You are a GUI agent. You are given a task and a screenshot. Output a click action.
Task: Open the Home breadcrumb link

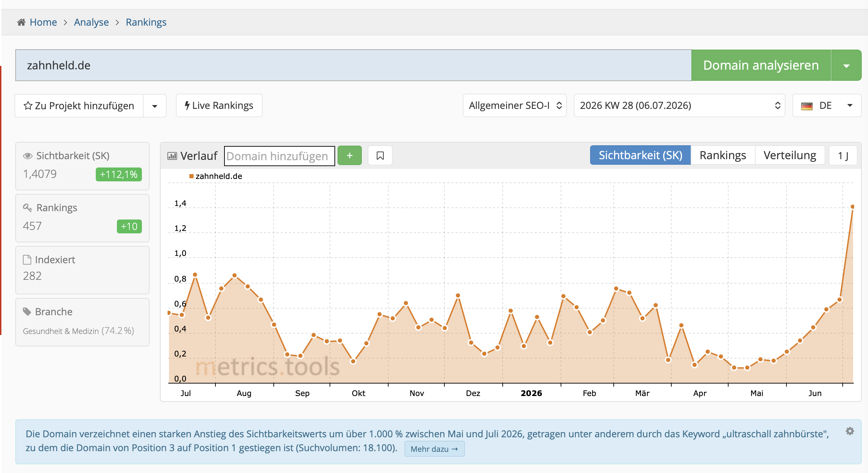43,22
